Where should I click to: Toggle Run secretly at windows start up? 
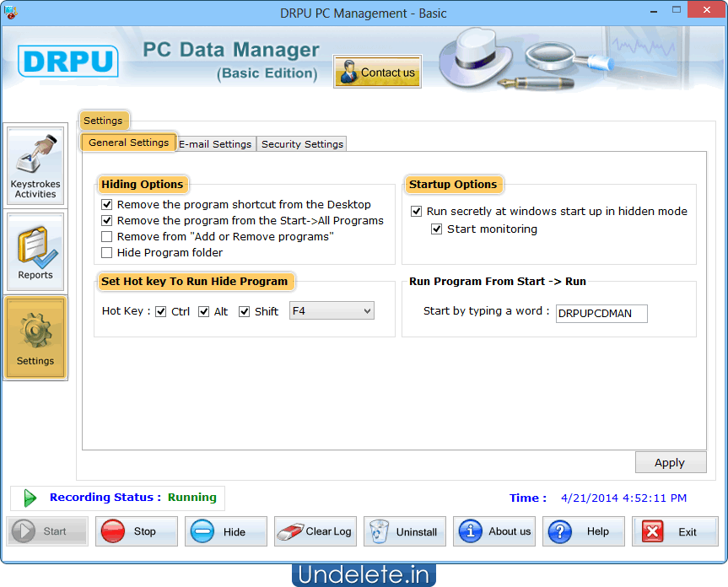click(417, 212)
